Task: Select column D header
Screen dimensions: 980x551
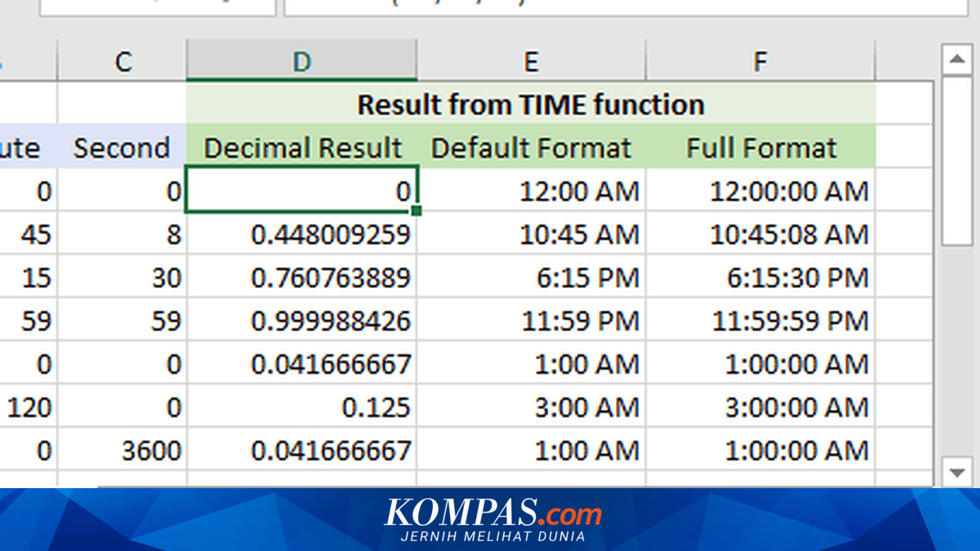Action: (x=301, y=62)
